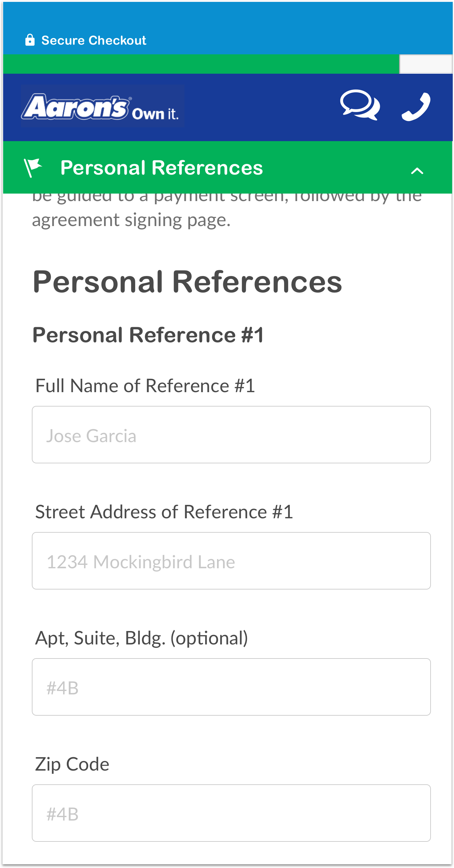Tap the phone call icon
The height and width of the screenshot is (868, 454).
pyautogui.click(x=416, y=106)
